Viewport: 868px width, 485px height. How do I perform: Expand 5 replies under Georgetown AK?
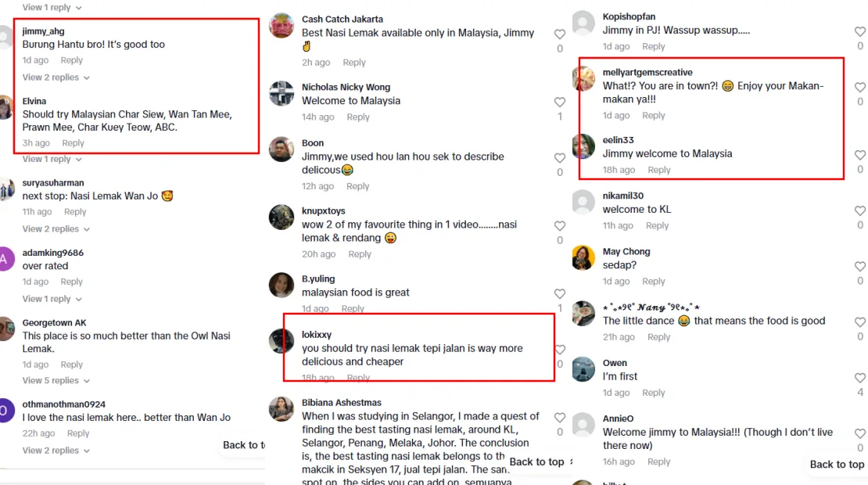coord(56,380)
